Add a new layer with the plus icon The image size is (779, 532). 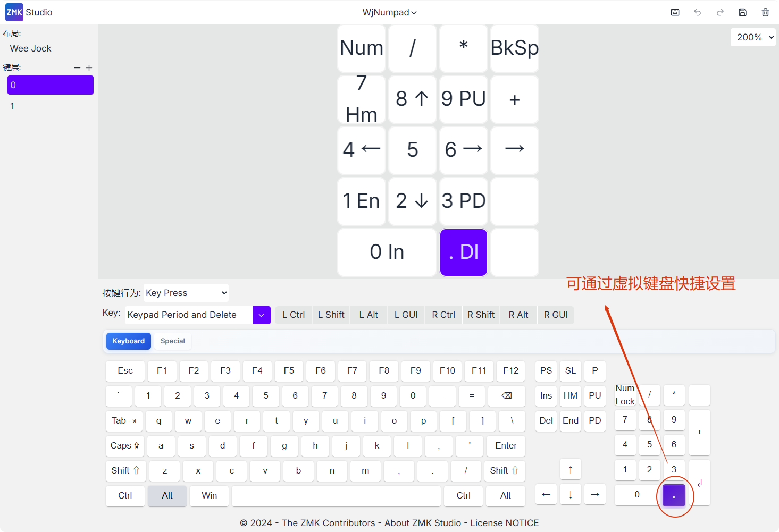(x=89, y=67)
